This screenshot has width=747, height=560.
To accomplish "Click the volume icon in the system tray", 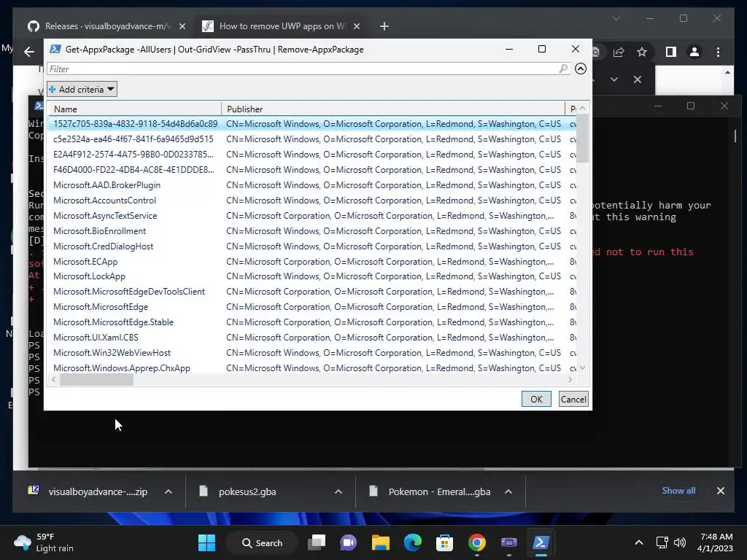I will click(x=680, y=542).
